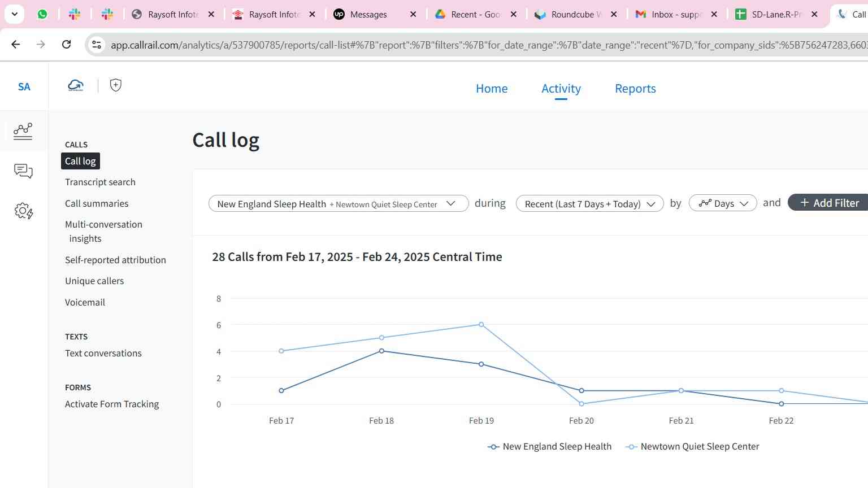This screenshot has height=488, width=868.
Task: Open the Settings gear sidebar icon
Action: coord(23,211)
